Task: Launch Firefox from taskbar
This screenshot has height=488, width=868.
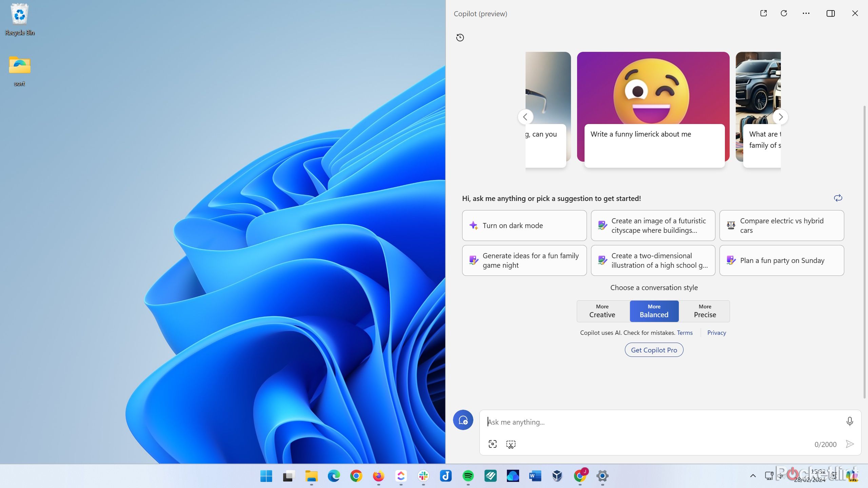Action: tap(378, 476)
